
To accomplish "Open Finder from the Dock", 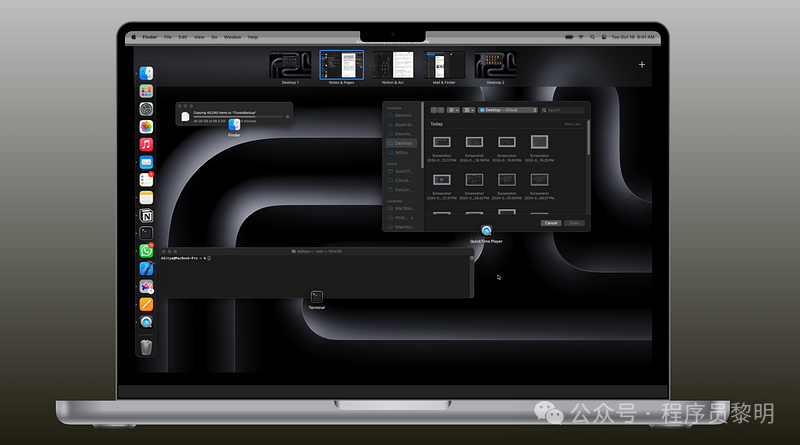I will pyautogui.click(x=146, y=73).
